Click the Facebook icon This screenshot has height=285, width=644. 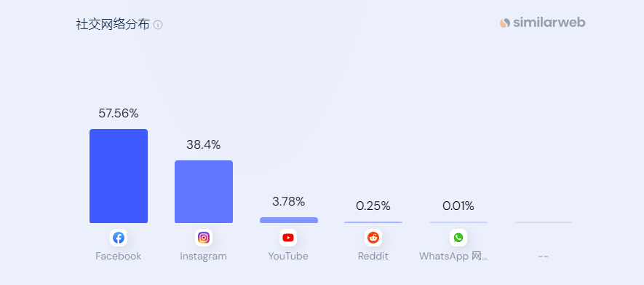(x=119, y=238)
